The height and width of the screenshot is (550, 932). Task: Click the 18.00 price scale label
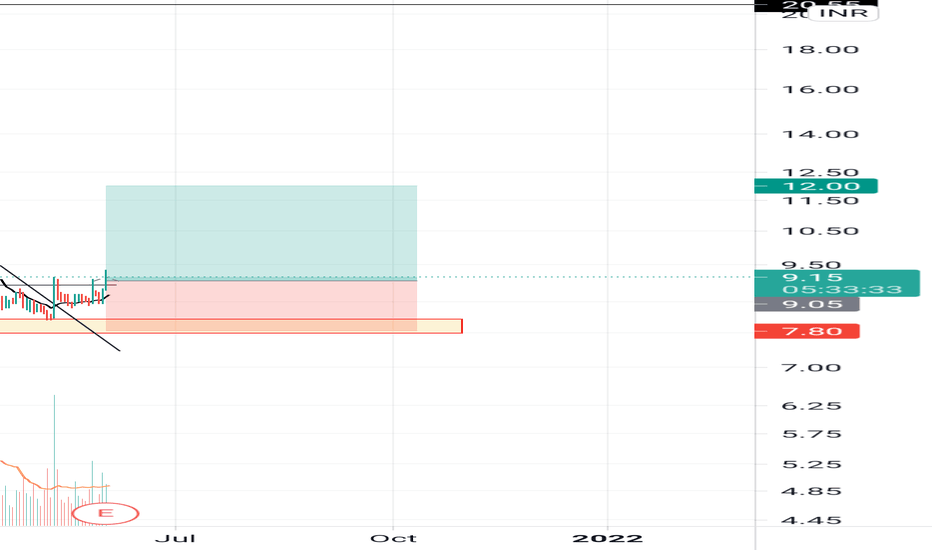(x=820, y=49)
